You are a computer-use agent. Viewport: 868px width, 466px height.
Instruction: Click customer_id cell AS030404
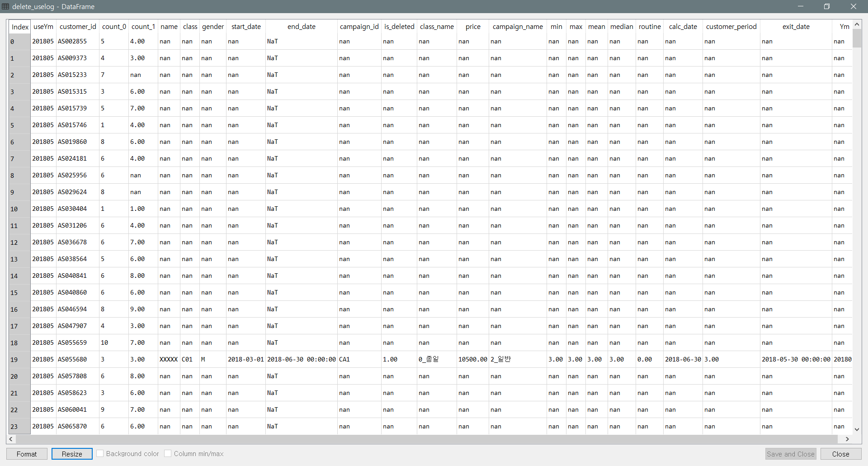77,209
